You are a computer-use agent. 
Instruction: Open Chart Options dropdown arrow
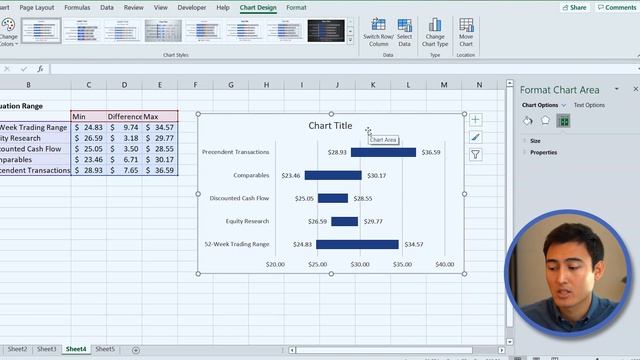(564, 105)
